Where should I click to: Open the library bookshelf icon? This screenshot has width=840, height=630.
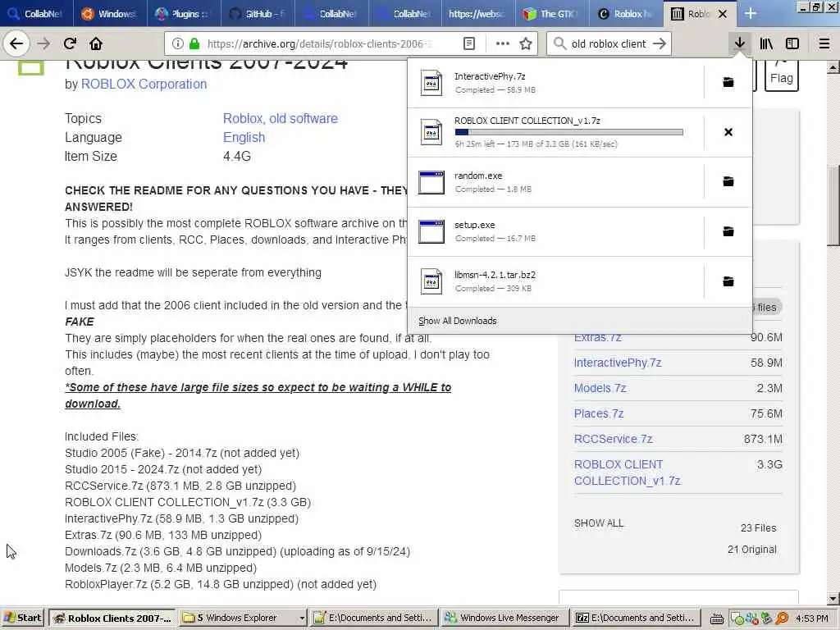click(x=766, y=43)
